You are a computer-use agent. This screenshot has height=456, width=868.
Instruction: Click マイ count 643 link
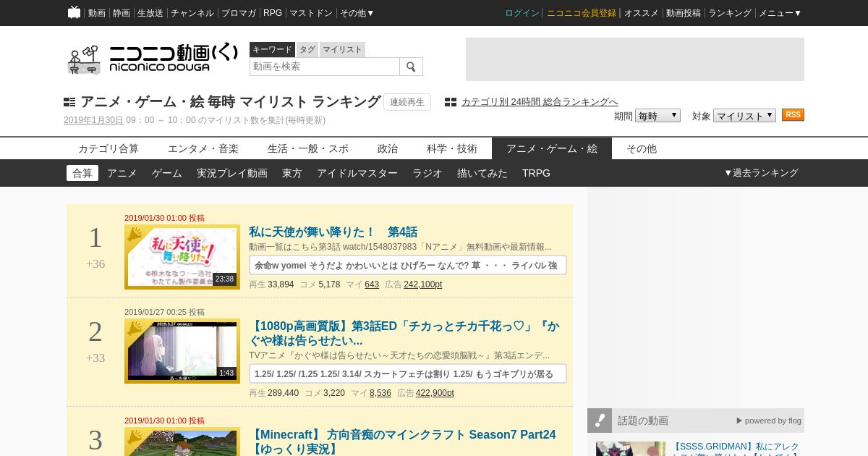pyautogui.click(x=372, y=284)
